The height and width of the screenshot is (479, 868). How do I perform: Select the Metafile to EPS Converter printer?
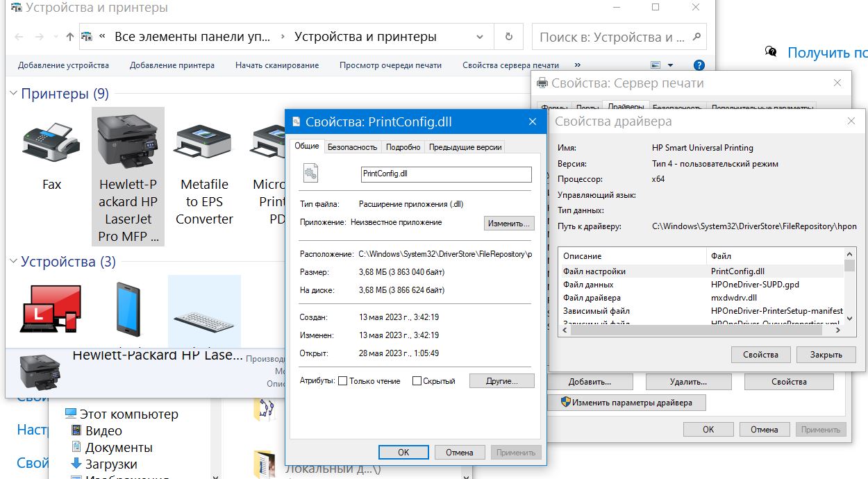pos(203,142)
